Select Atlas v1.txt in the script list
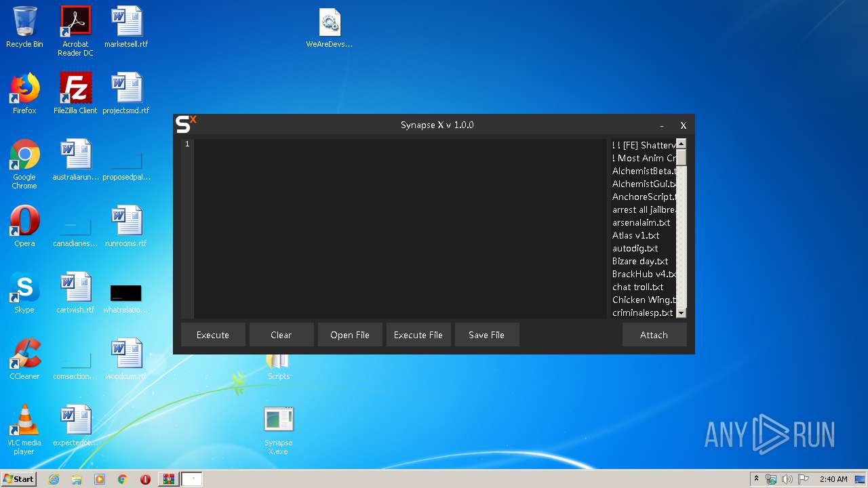Screen dimensions: 868x488 coord(644,235)
